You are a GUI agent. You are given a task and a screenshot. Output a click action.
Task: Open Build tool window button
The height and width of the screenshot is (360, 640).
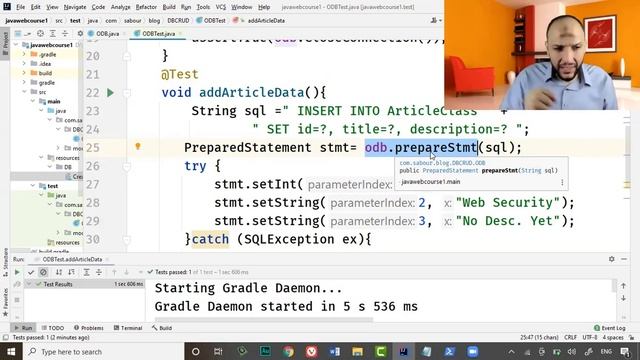pos(162,328)
